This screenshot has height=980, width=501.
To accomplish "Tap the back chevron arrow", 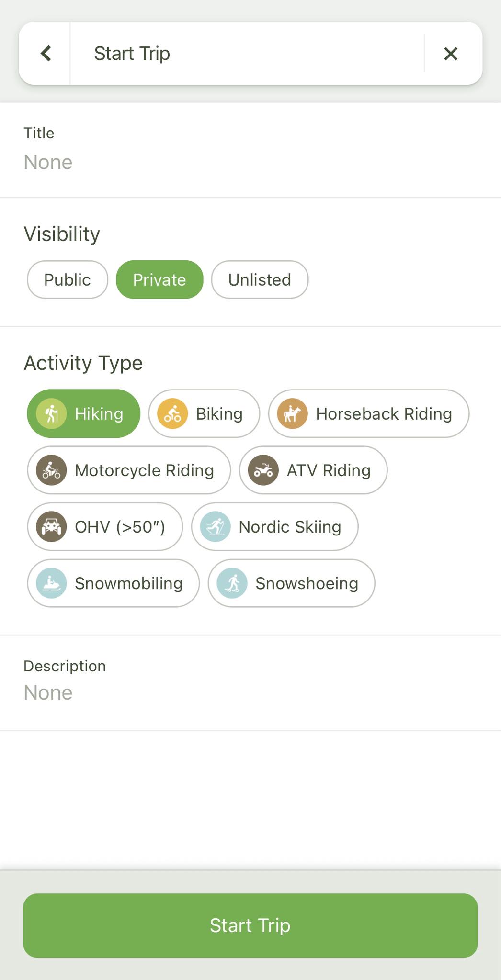I will pos(46,54).
